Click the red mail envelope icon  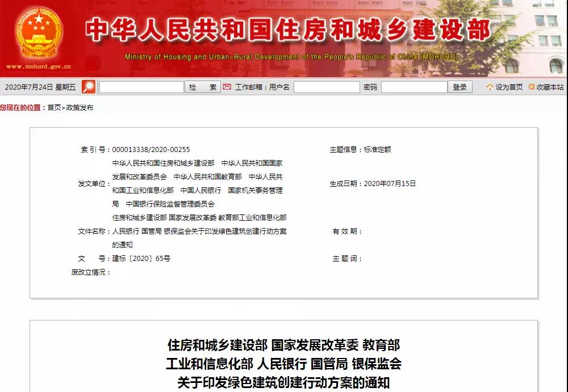(227, 87)
